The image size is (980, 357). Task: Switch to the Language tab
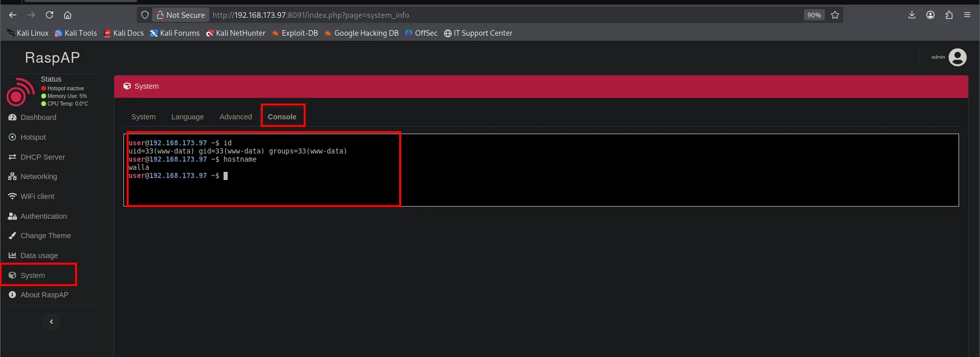tap(187, 117)
